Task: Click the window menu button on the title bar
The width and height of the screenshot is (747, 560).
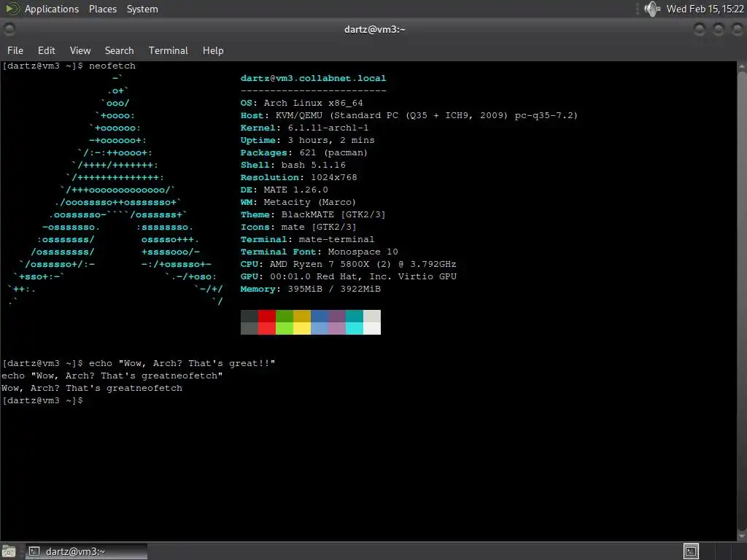Action: pyautogui.click(x=9, y=29)
